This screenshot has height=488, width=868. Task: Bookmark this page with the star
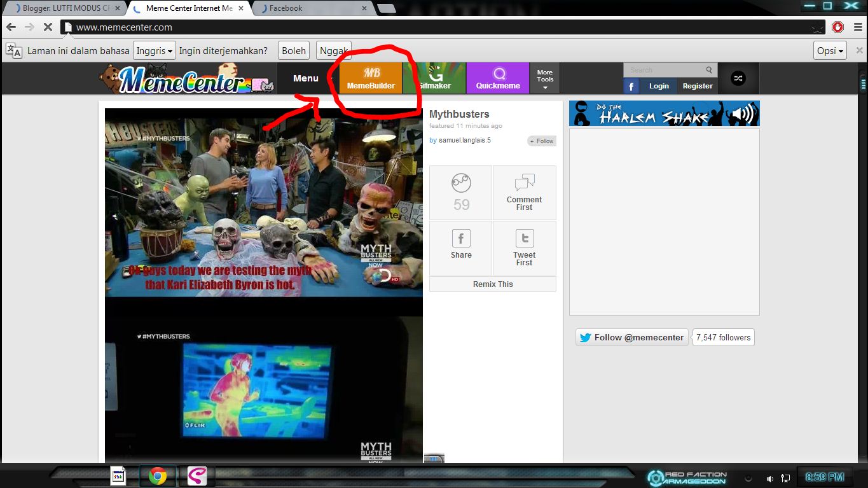[x=817, y=27]
